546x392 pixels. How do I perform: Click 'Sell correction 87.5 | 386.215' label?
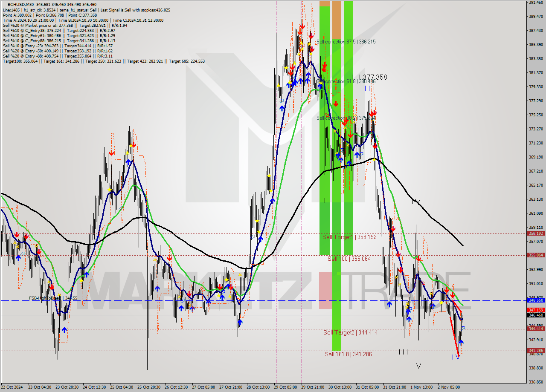tap(346, 42)
